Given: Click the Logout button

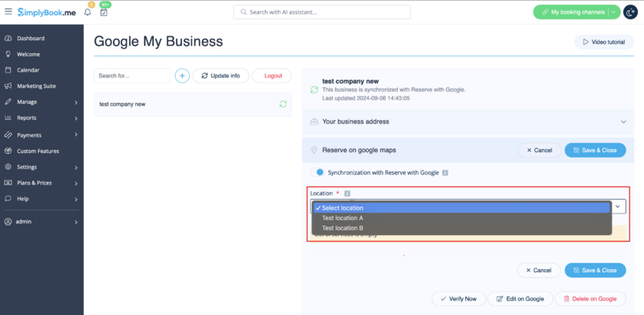Looking at the screenshot, I should point(272,76).
